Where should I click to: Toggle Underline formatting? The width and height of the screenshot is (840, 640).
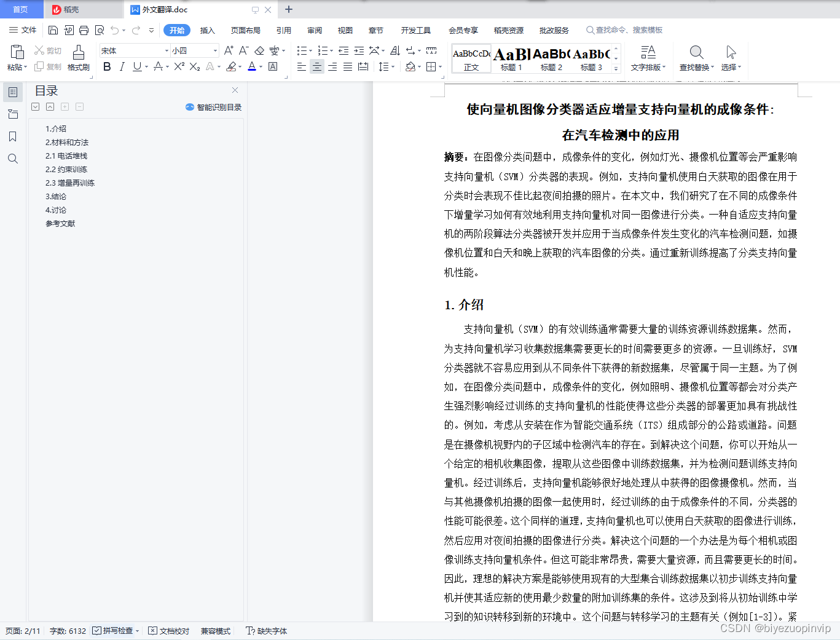(x=137, y=66)
